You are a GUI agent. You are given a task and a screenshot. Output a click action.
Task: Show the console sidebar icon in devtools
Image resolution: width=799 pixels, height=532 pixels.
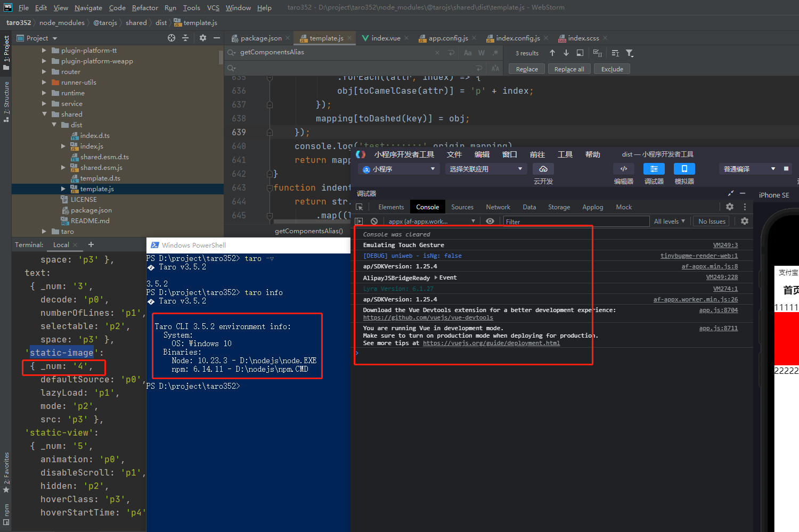click(x=359, y=221)
